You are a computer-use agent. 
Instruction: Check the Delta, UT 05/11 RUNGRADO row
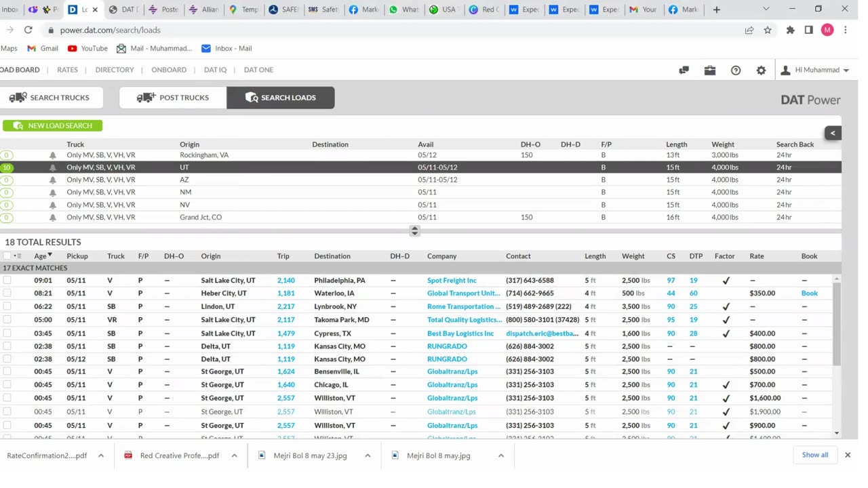point(7,346)
